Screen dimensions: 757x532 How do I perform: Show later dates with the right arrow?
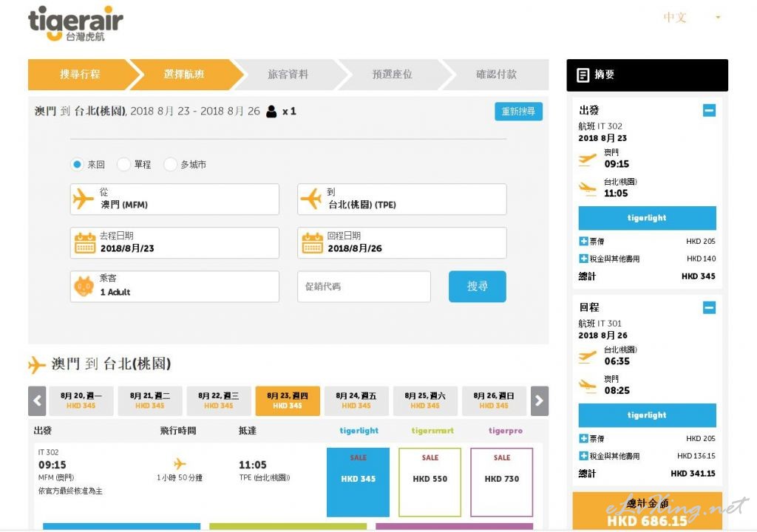click(540, 400)
